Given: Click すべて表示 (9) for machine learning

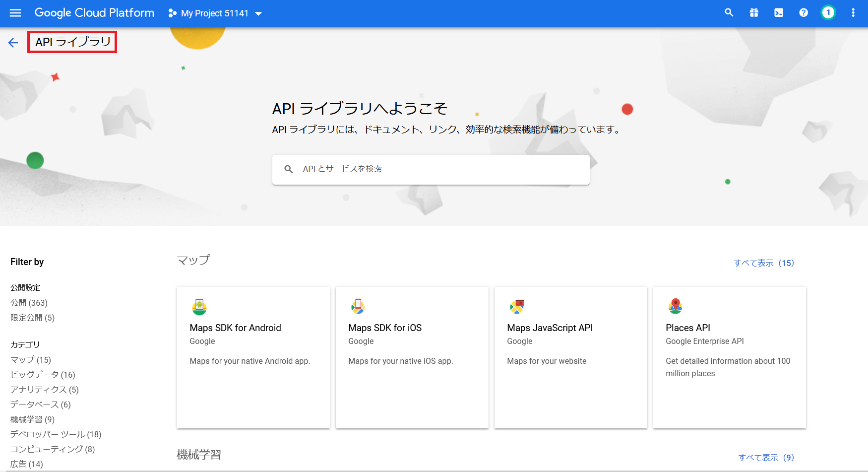Looking at the screenshot, I should pos(766,458).
